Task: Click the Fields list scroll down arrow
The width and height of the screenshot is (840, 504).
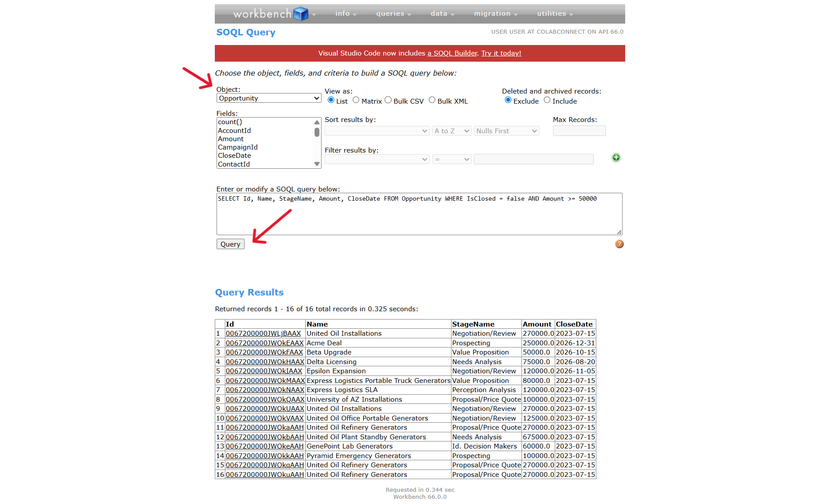Action: point(317,164)
